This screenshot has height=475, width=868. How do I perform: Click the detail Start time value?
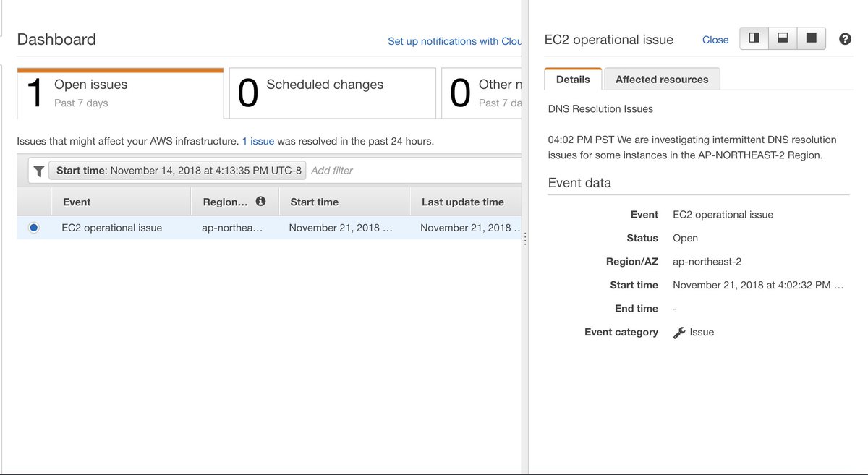click(758, 285)
